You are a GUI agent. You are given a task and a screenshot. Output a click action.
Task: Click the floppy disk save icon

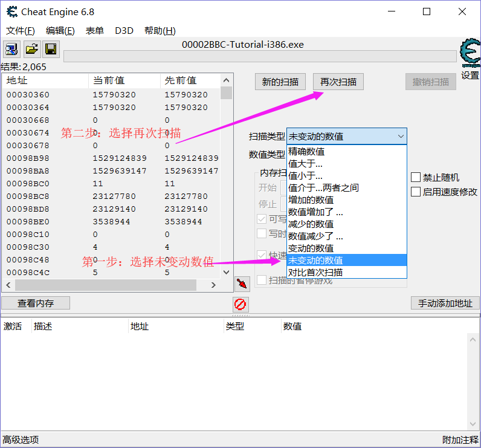click(51, 49)
